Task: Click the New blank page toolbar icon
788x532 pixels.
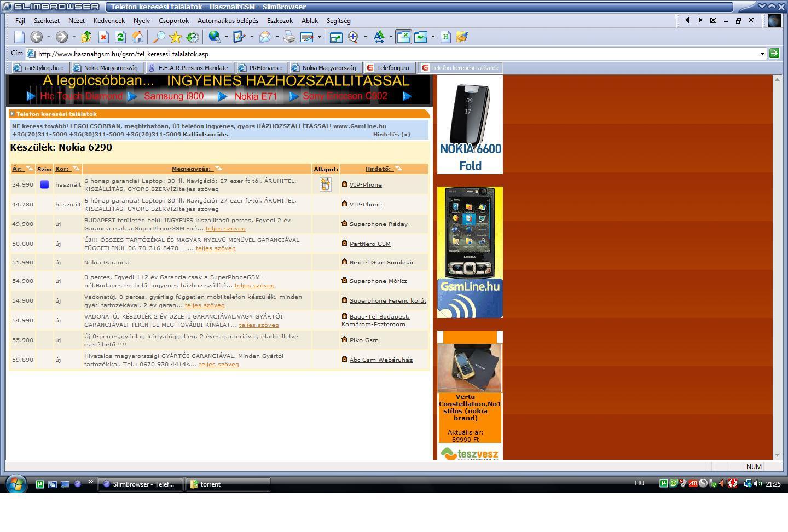Action: point(19,37)
